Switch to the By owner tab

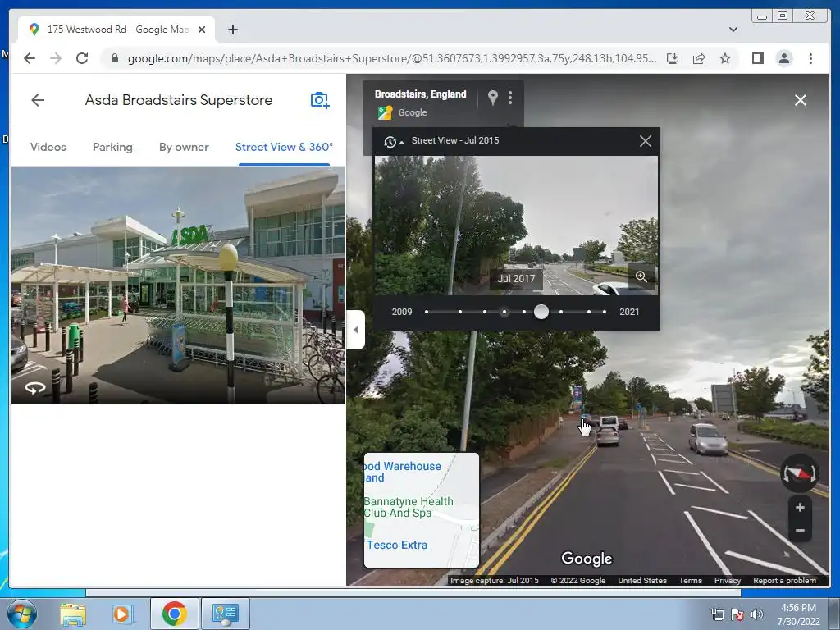(184, 147)
